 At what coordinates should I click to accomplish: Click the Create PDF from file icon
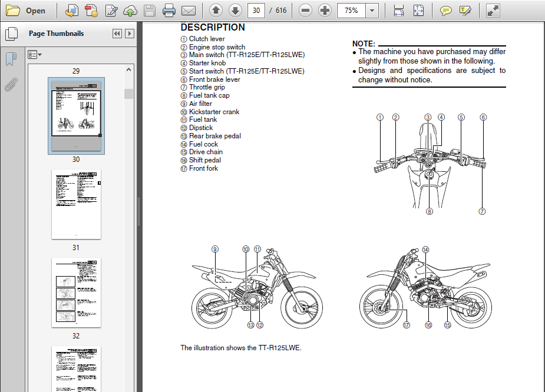click(72, 11)
